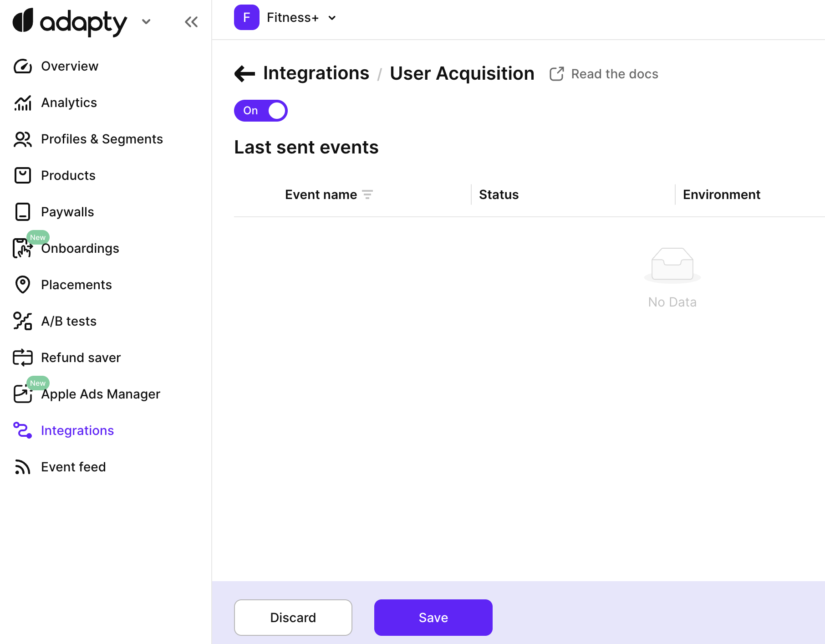Open Placements via the pin icon
The height and width of the screenshot is (644, 825).
[x=22, y=285]
